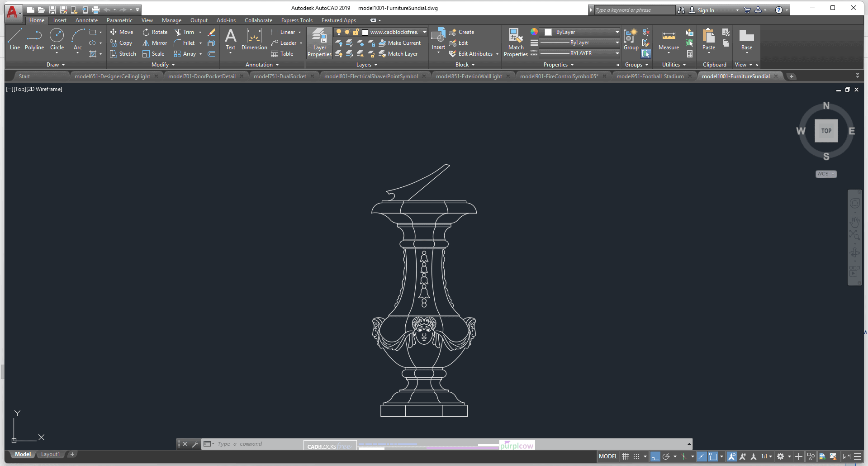Select the Measure utility
The width and height of the screenshot is (868, 466).
(x=669, y=40)
